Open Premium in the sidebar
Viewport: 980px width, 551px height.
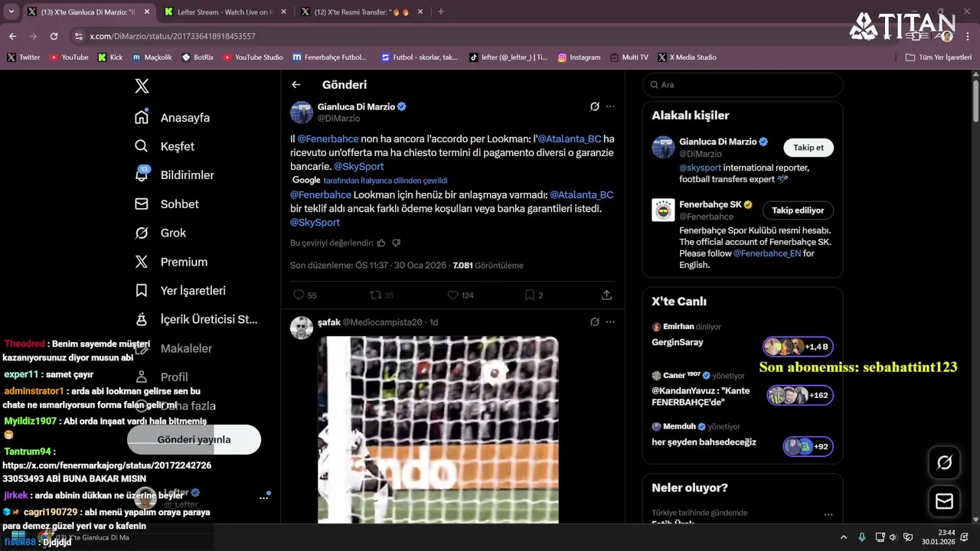coord(171,262)
